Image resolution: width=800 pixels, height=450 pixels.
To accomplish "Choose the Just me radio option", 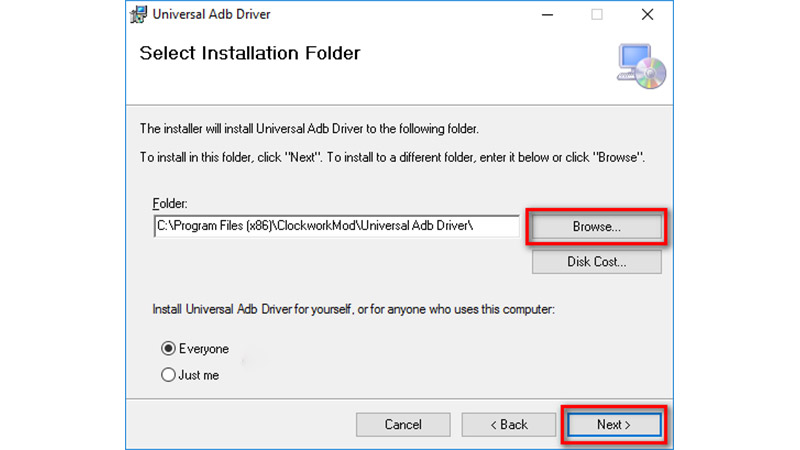I will point(168,375).
